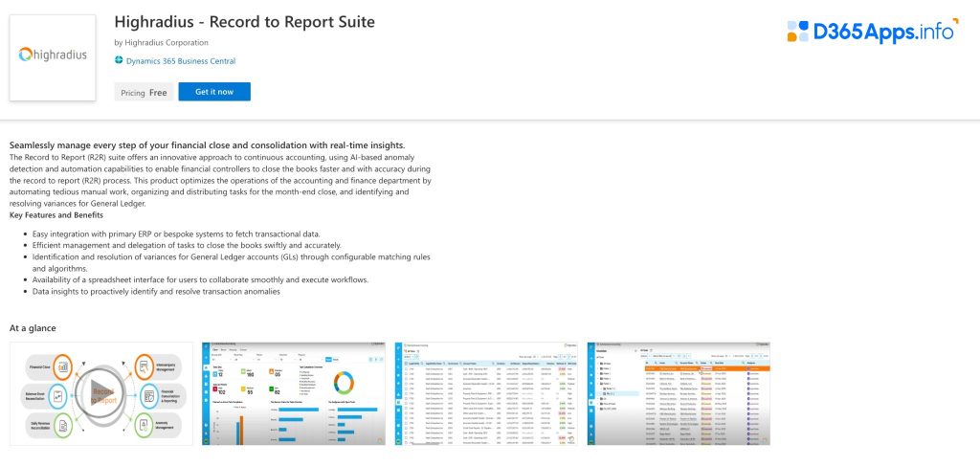Click the Get it now button

[214, 92]
